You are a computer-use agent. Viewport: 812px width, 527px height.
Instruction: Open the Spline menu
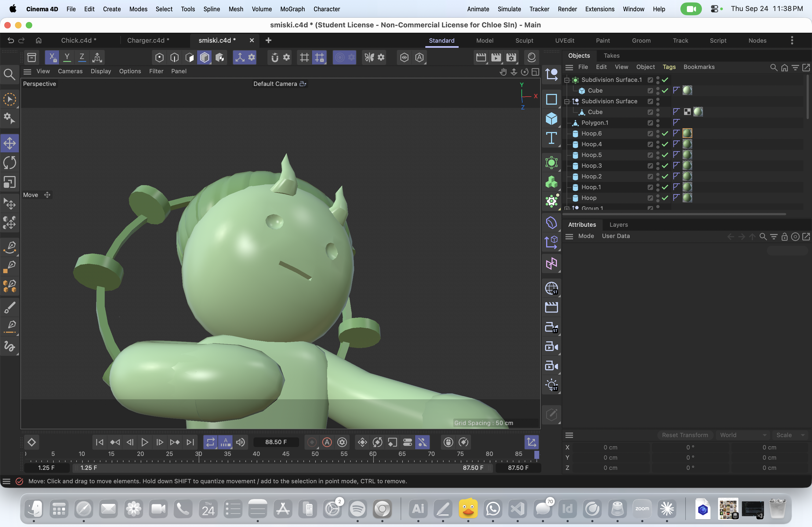coord(212,9)
